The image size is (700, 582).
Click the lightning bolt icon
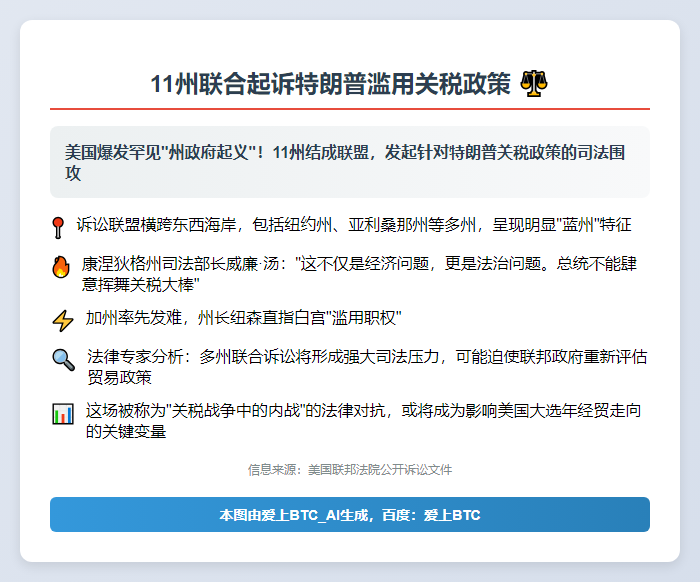62,320
